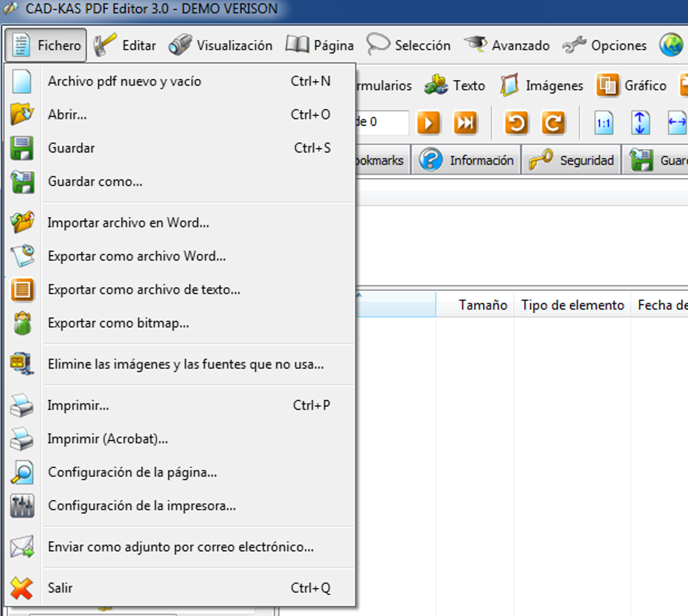Click the envelope send-by-email icon
688x616 pixels.
click(22, 547)
